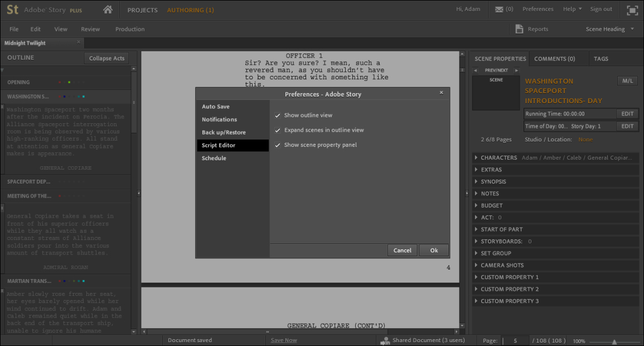Collapse the outline panel splitter arrow
Screen dimensions: 644x346
[139, 193]
